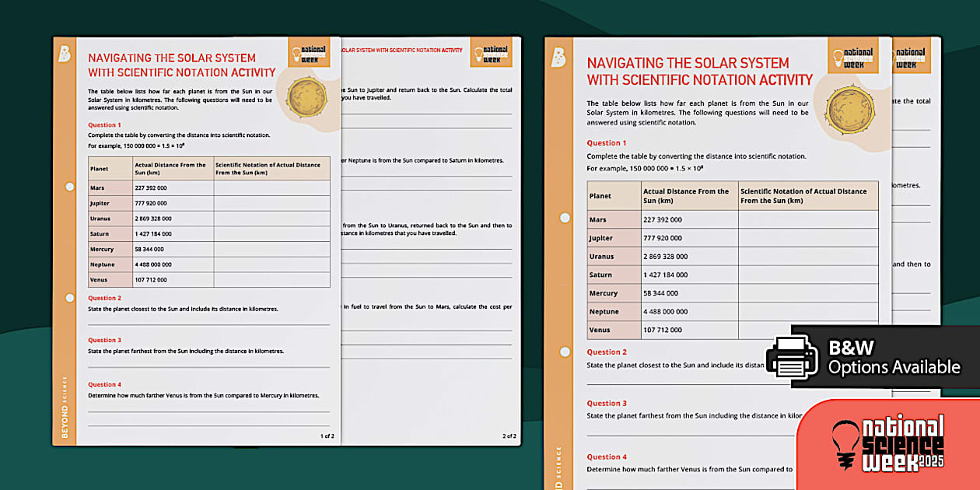Screen dimensions: 980x490
Task: Click 'Question 1' heading on the left worksheet
Action: pyautogui.click(x=104, y=124)
